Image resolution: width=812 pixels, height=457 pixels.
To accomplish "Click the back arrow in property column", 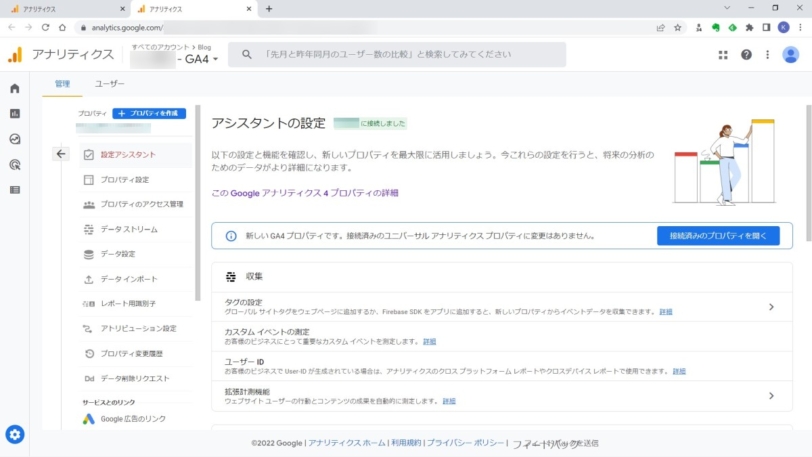I will click(61, 154).
